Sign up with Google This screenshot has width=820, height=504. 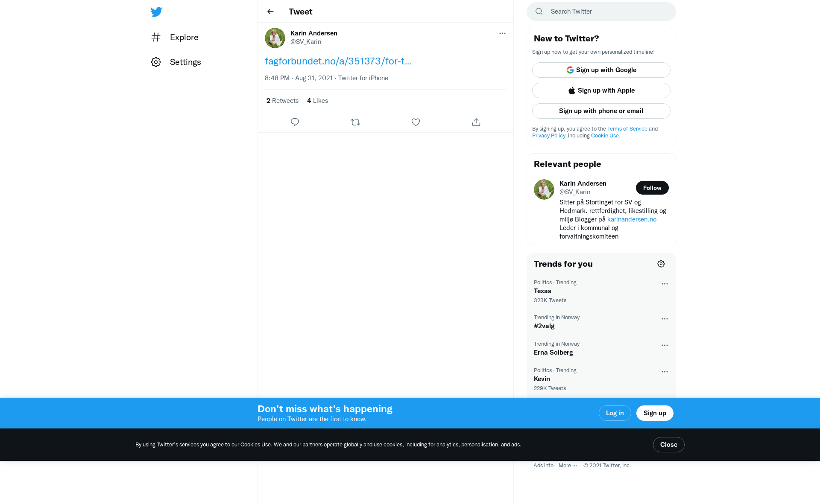[x=601, y=70]
